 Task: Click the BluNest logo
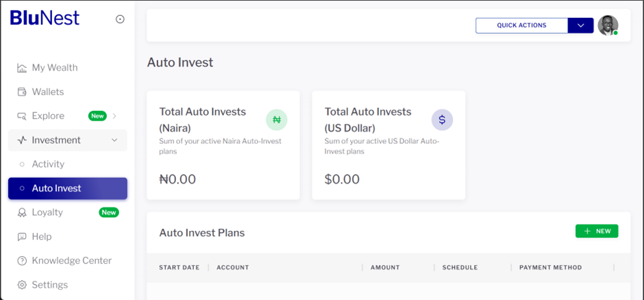point(45,18)
